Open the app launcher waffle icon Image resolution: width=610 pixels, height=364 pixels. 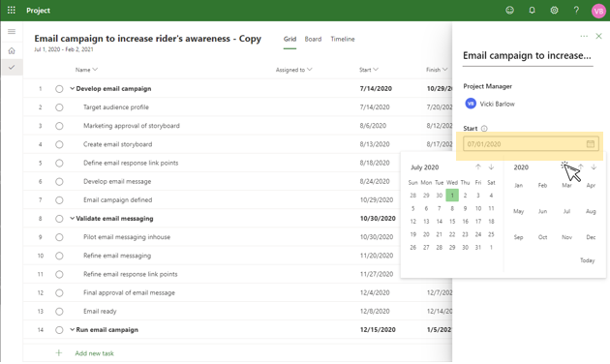coord(12,10)
